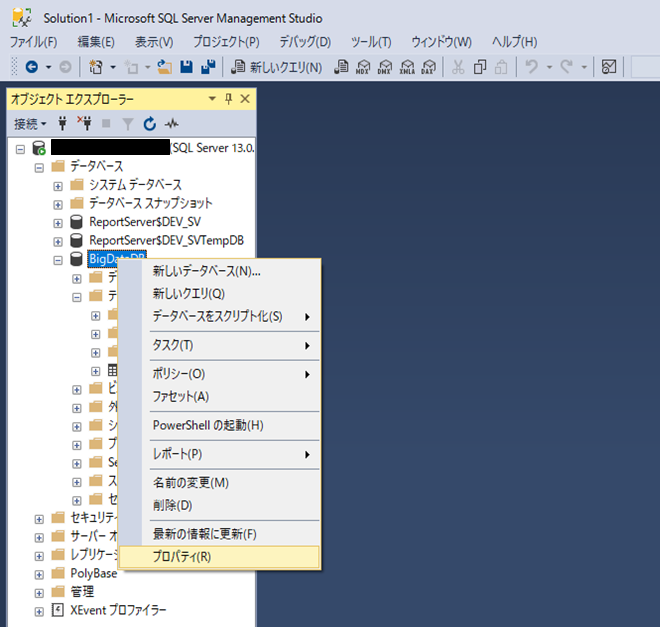Click the Save toolbar icon

click(x=186, y=67)
